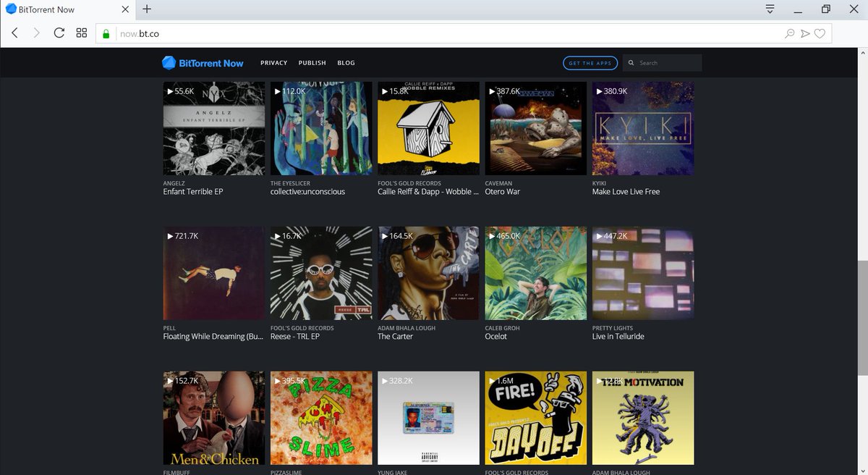Open the Men & Chicken poster thumbnail
868x475 pixels.
(x=214, y=418)
